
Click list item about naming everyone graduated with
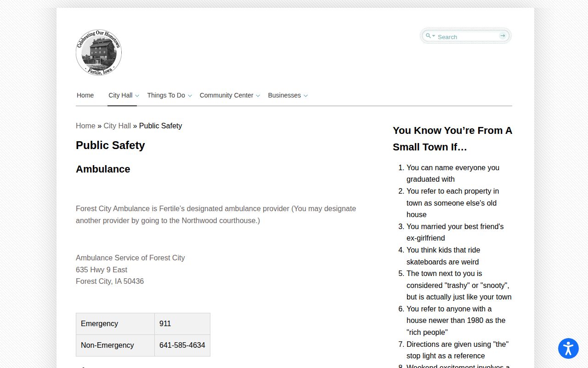[x=453, y=173]
